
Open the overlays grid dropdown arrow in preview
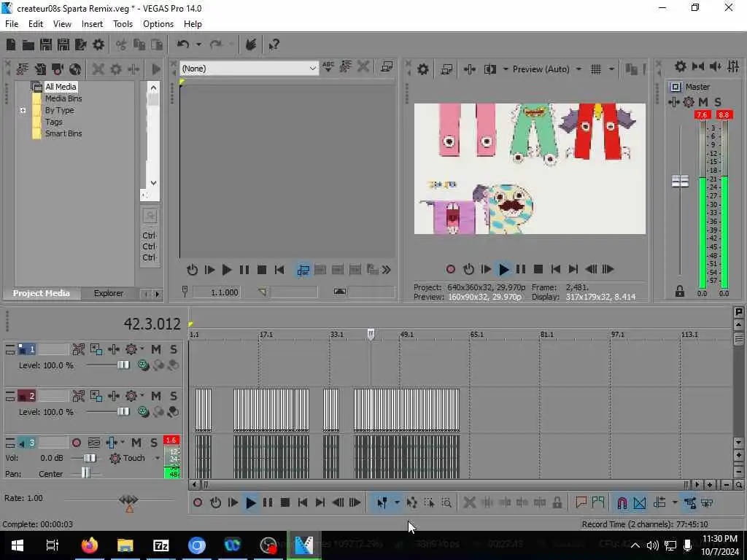pos(611,69)
